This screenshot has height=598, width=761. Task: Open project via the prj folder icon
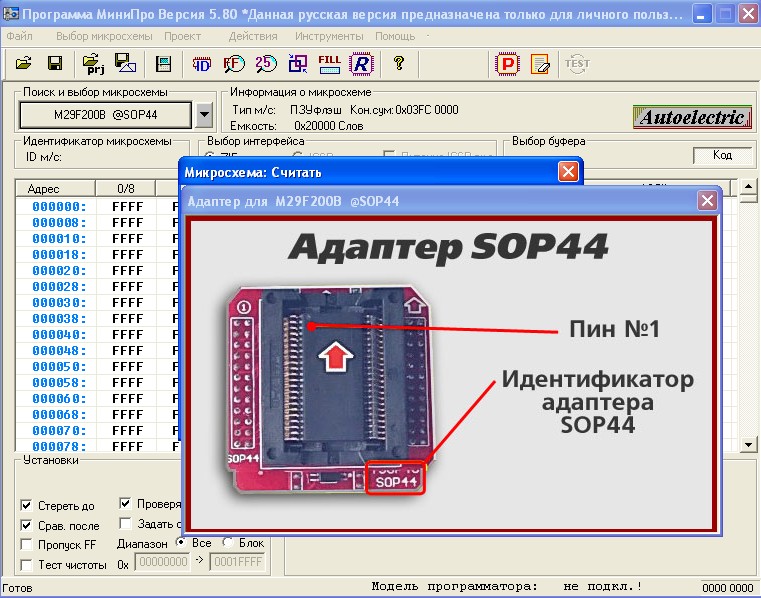94,64
